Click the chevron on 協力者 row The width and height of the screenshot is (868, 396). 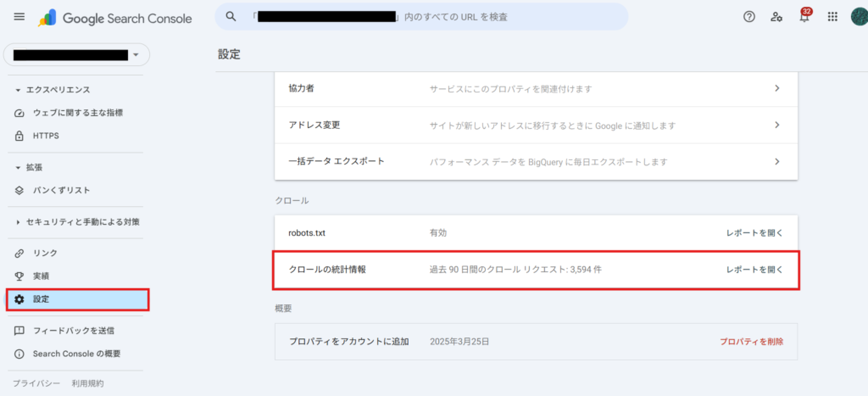tap(777, 88)
